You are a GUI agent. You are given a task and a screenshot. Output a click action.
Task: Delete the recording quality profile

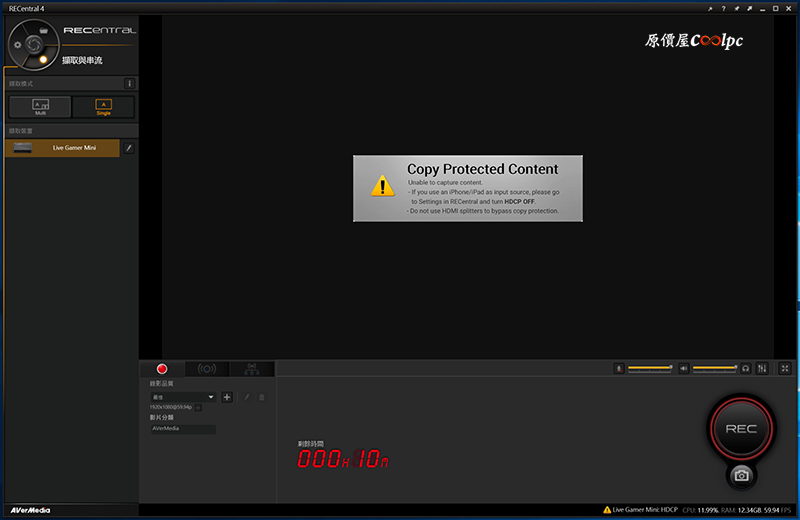coord(262,397)
